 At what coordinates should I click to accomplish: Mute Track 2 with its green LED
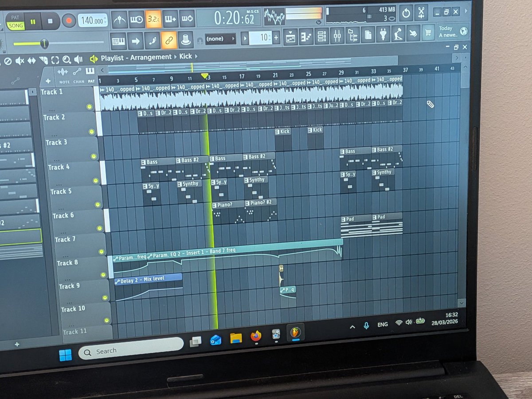91,132
